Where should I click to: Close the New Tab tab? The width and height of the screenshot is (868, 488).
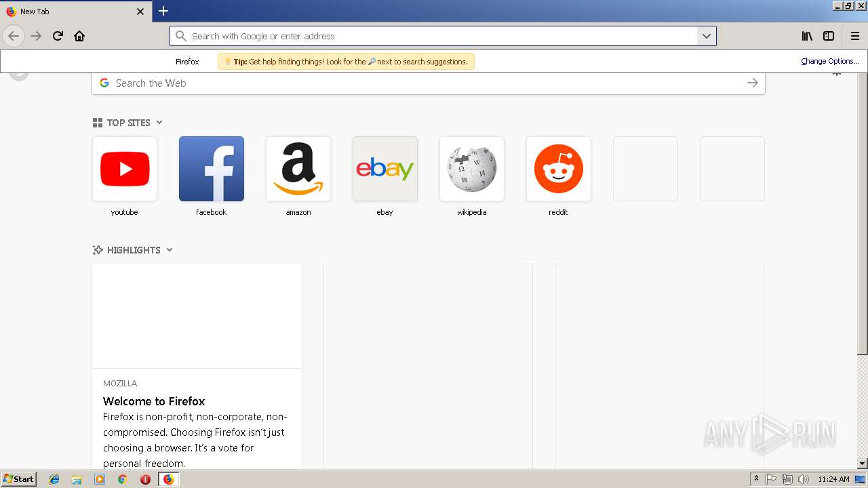pos(140,12)
